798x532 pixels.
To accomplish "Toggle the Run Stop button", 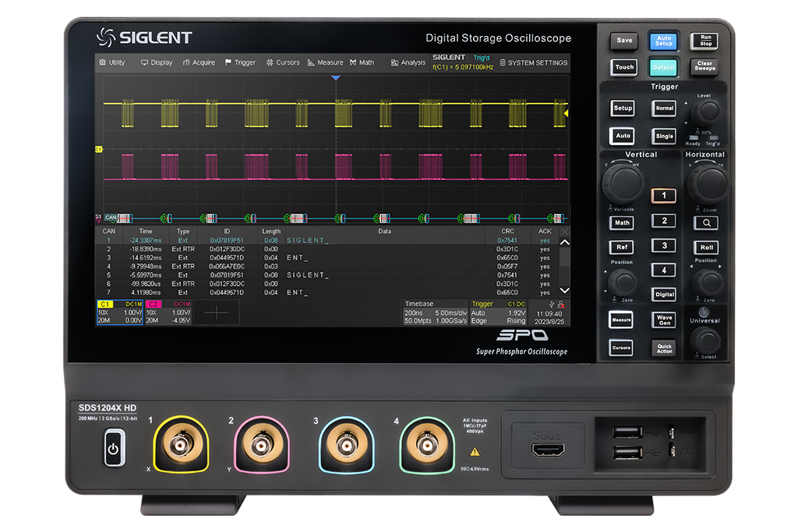I will coord(705,41).
